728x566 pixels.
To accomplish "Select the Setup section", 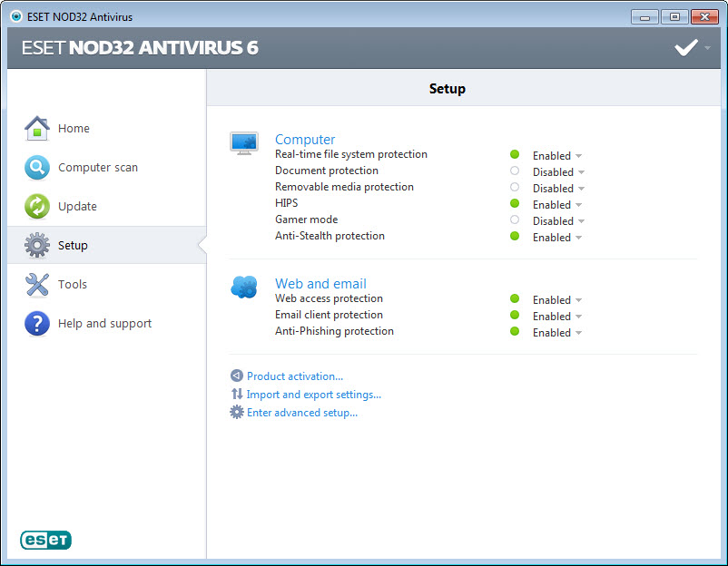I will [x=107, y=245].
